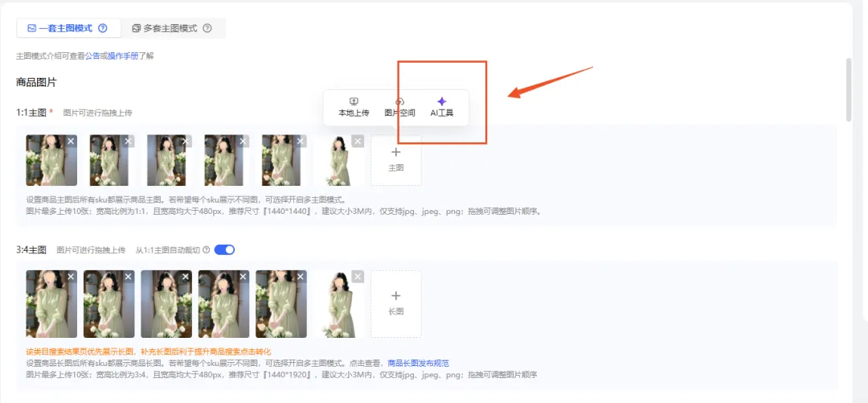
Task: Remove second 3:4 主图 thumbnail
Action: click(x=129, y=277)
